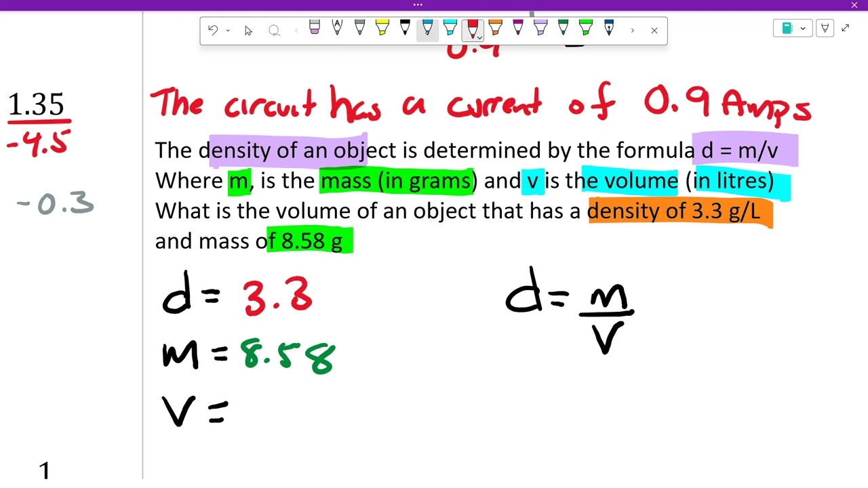Select the yellow highlighter
Screen dimensions: 868x488
click(382, 28)
